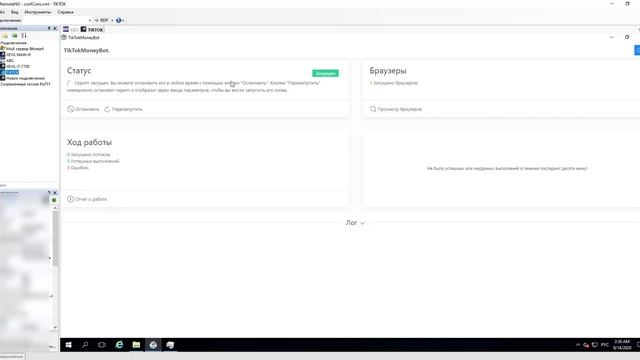The image size is (640, 360).
Task: Click the last pinned taskbar application icon
Action: pos(170,345)
